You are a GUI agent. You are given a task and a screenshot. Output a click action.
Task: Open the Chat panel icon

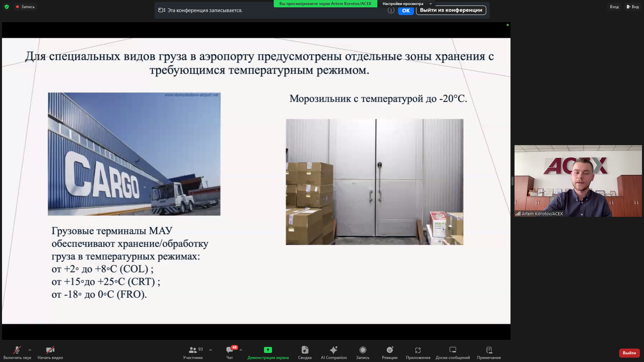pos(230,350)
